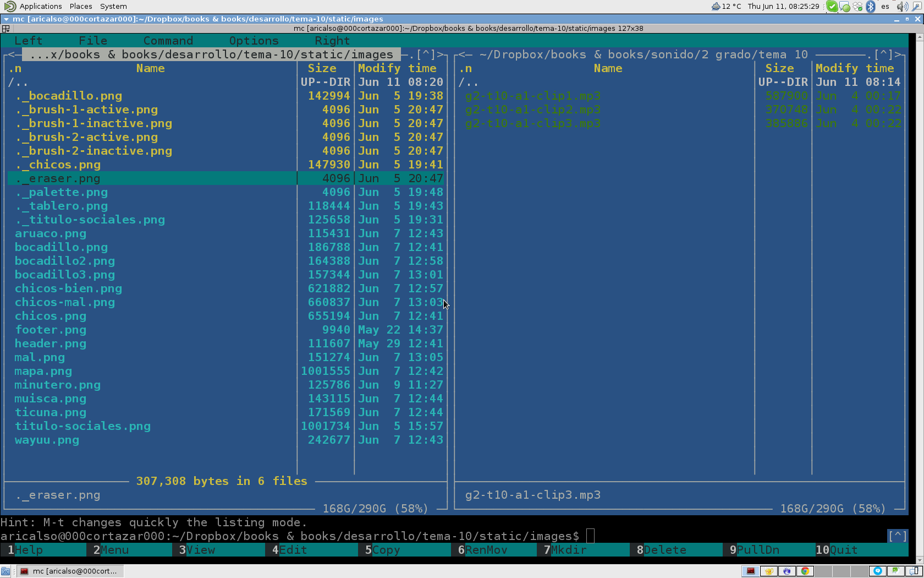This screenshot has height=578, width=924.
Task: Click the right panel '<' history back arrow
Action: coord(462,54)
